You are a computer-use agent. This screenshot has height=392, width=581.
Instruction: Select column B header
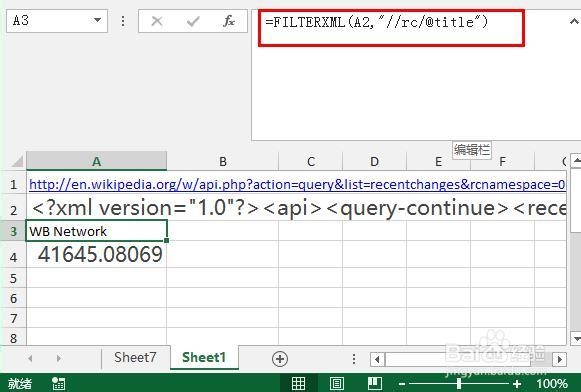223,162
